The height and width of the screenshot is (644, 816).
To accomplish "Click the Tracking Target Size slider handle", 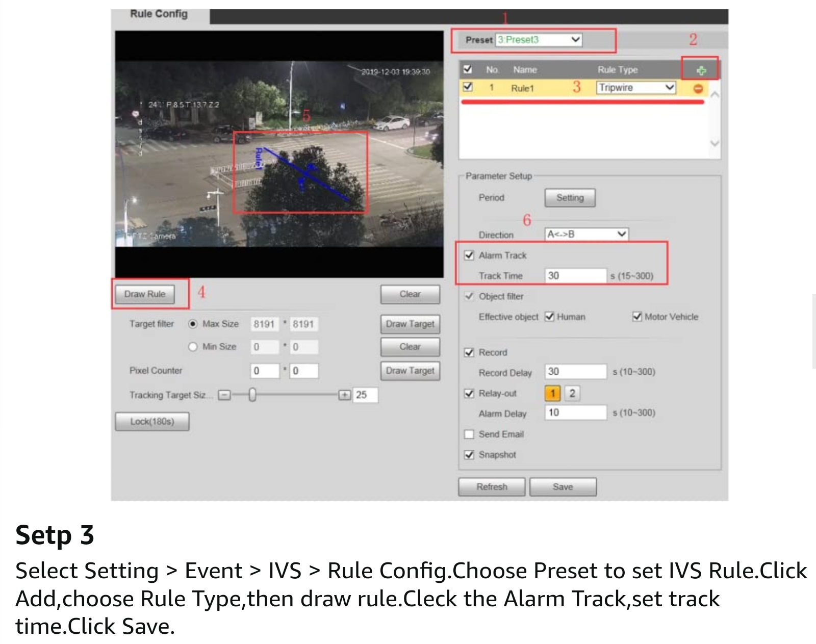I will pos(252,395).
